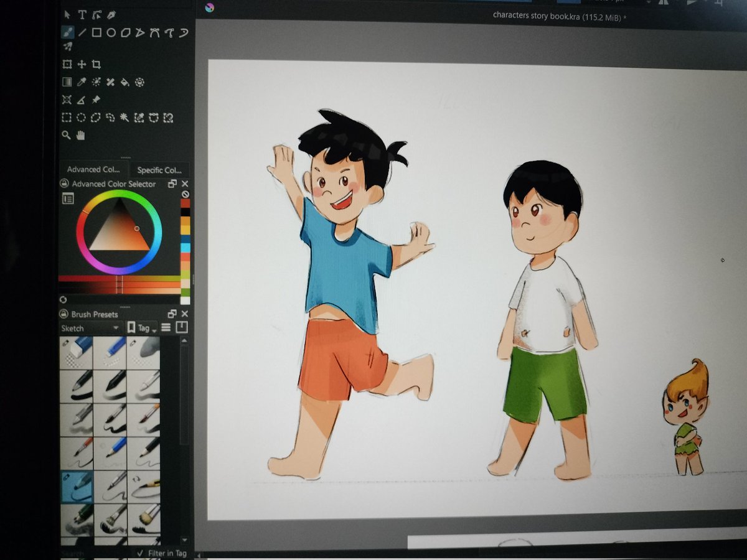The height and width of the screenshot is (560, 747).
Task: Select the Color Sampler eyedropper tool
Action: click(x=82, y=82)
